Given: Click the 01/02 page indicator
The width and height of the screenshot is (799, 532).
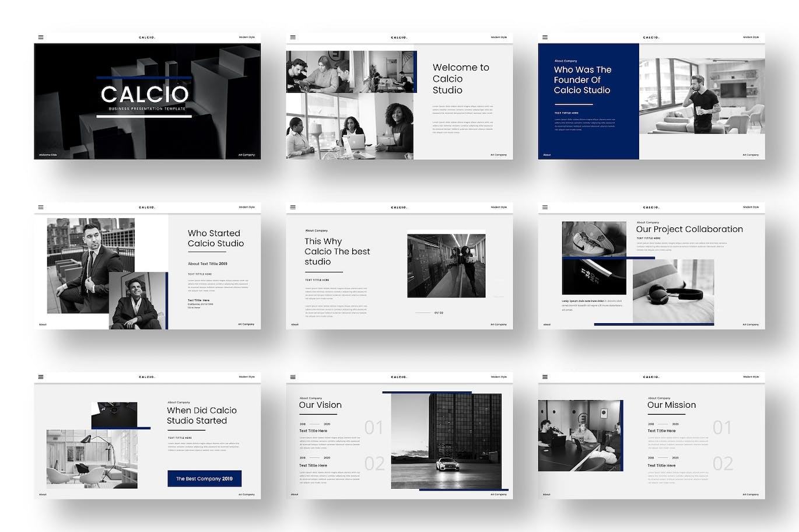Looking at the screenshot, I should 439,313.
